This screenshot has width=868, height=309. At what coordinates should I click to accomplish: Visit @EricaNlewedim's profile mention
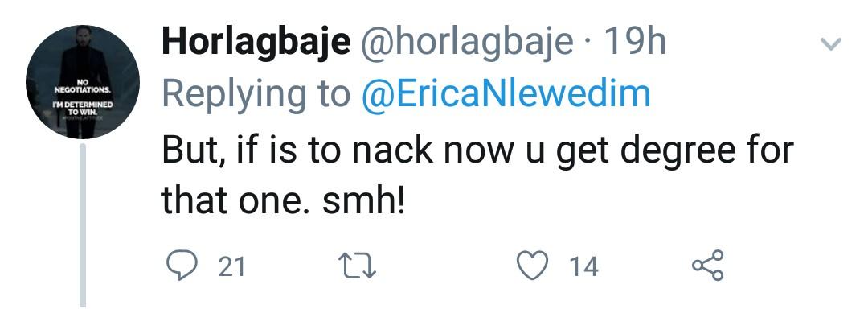[506, 94]
